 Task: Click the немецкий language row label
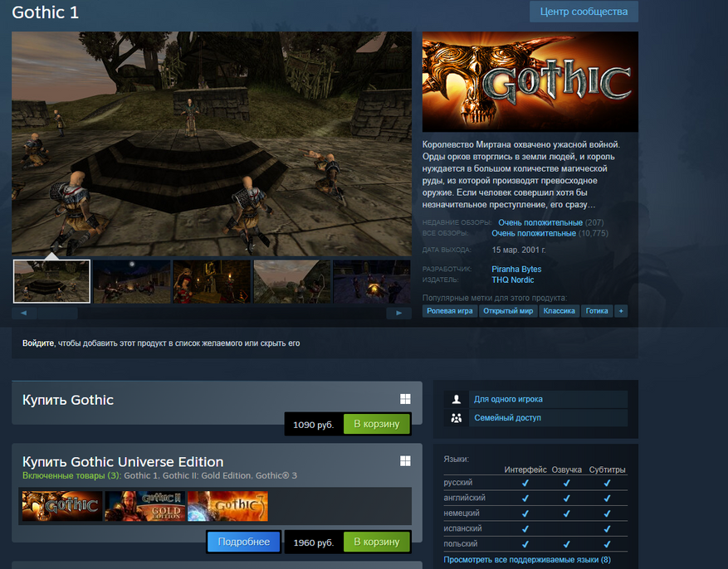tap(462, 513)
